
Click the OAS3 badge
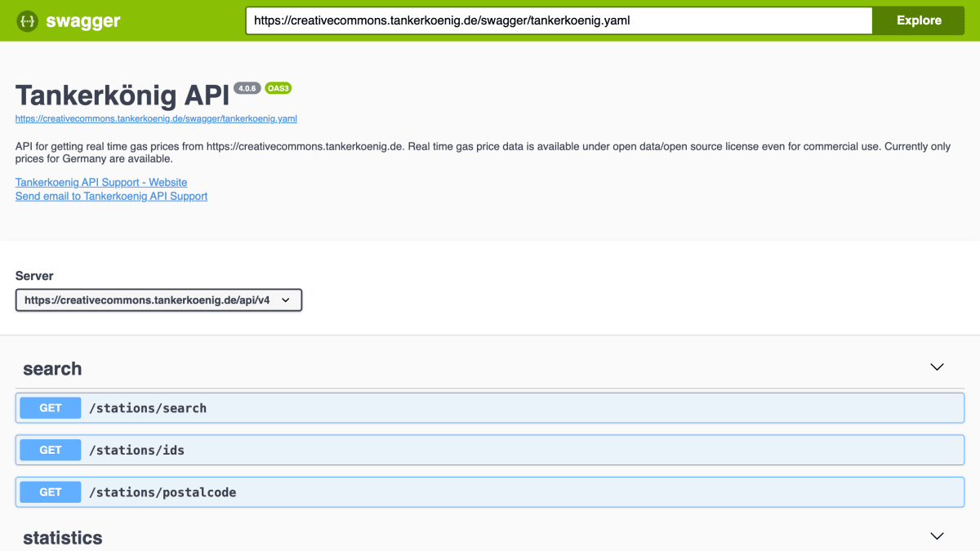[278, 88]
